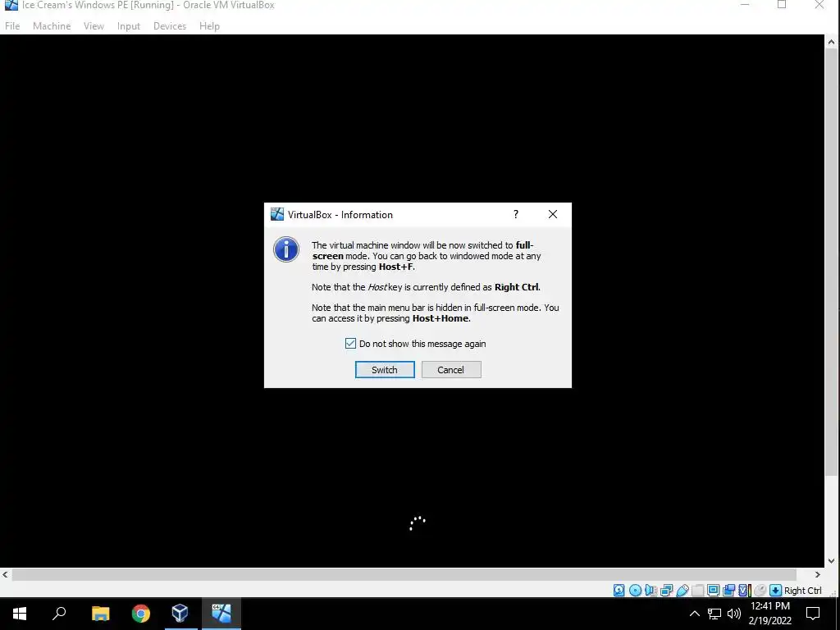Click the keyboard capture down-arrow icon
840x630 pixels.
pyautogui.click(x=775, y=591)
